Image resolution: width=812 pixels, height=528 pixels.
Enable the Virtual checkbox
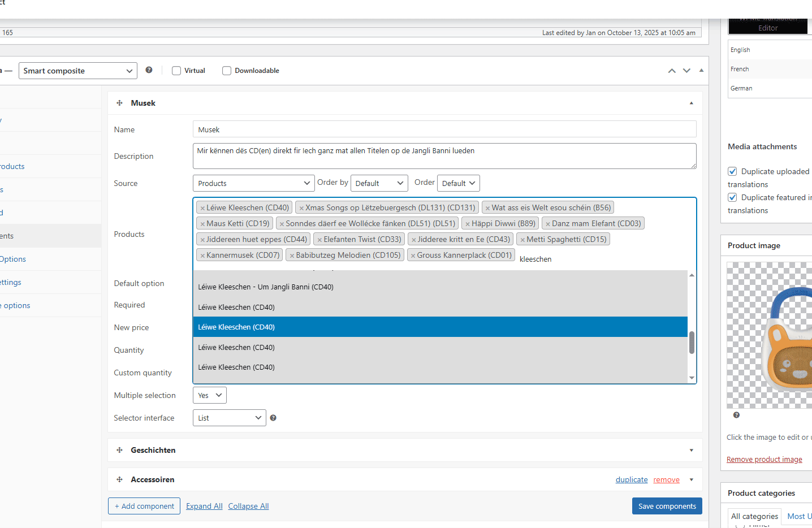176,71
